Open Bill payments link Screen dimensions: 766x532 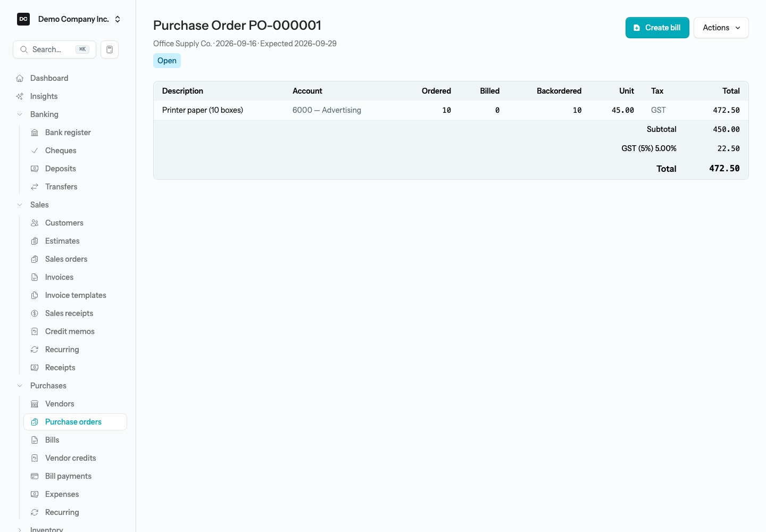pos(68,476)
